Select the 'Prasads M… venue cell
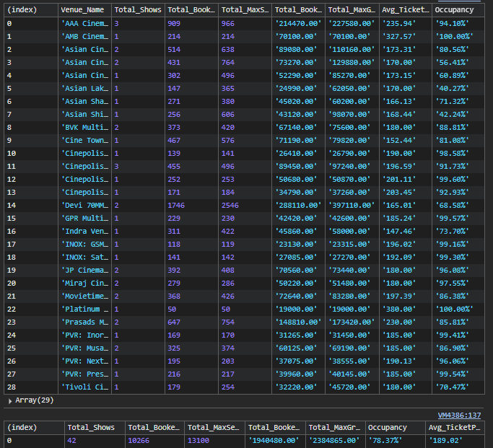This screenshot has height=448, width=493. (84, 322)
